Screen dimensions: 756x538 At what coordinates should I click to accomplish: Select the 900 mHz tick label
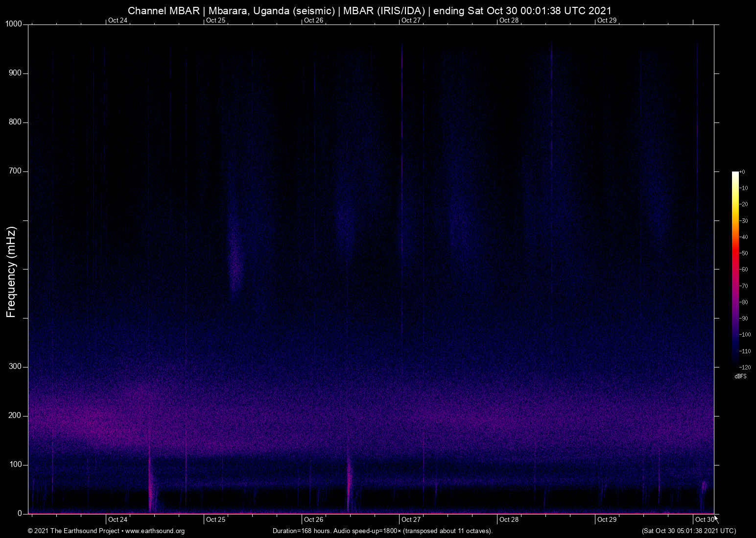coord(15,73)
